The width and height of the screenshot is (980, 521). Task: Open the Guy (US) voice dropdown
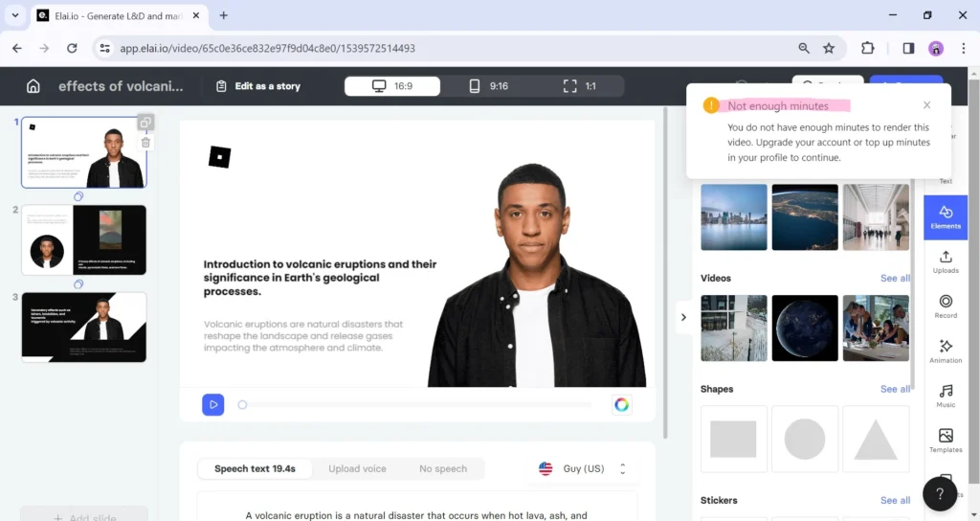click(x=583, y=468)
